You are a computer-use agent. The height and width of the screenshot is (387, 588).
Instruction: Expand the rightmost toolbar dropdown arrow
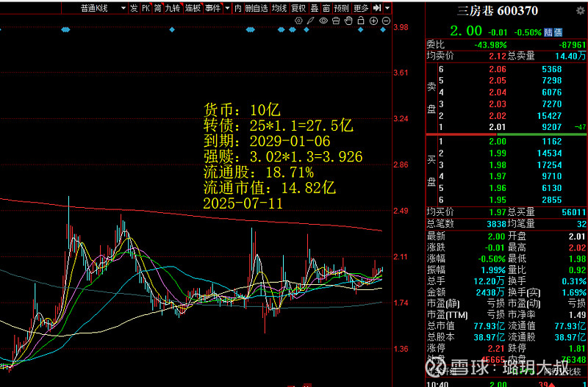tap(387, 8)
